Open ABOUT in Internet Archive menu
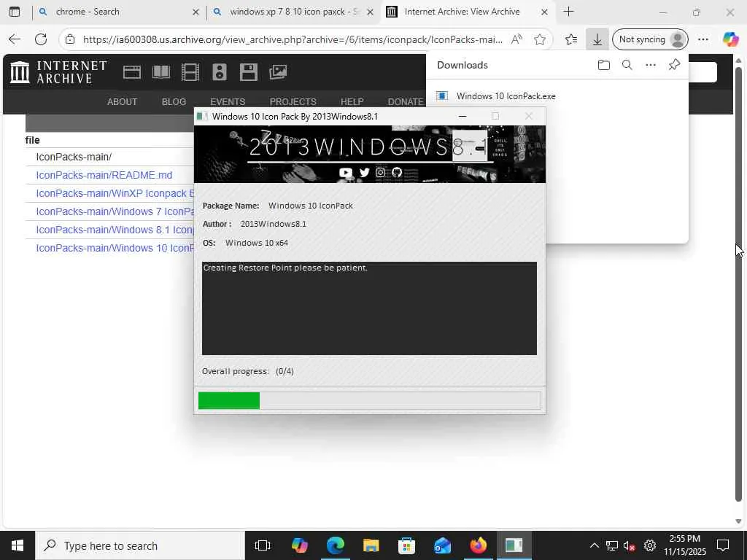This screenshot has height=560, width=747. click(x=122, y=102)
